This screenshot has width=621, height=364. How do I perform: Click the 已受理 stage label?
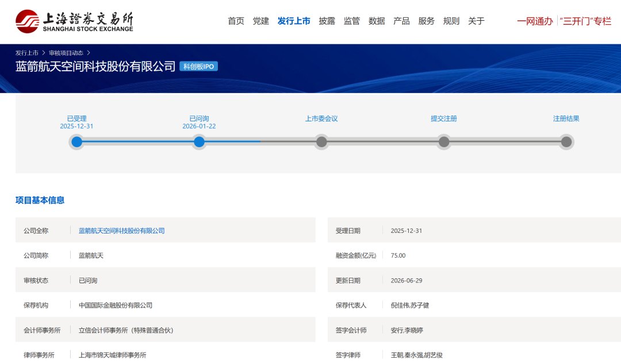click(77, 118)
